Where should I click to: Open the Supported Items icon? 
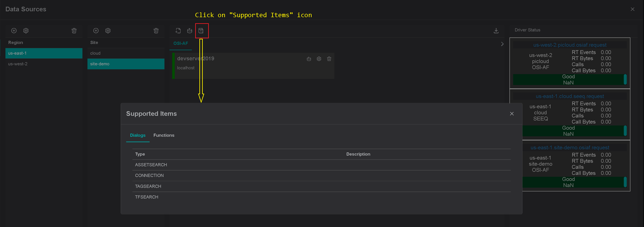[x=201, y=31]
